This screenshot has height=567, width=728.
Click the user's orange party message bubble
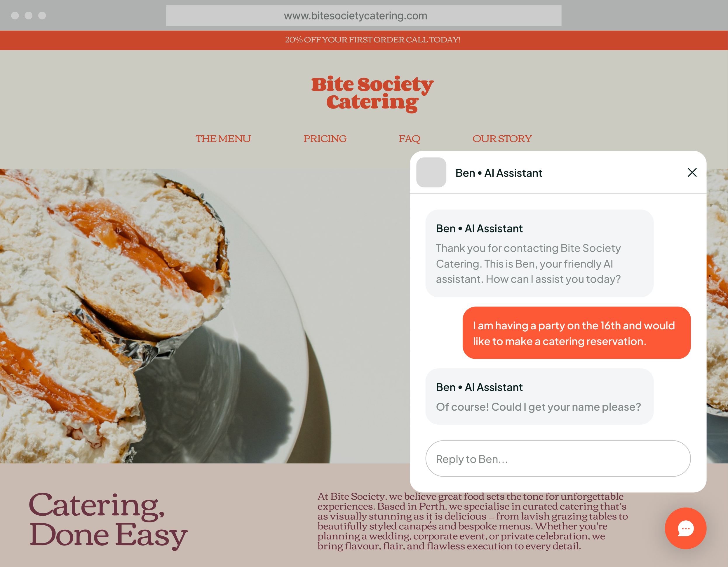(576, 333)
